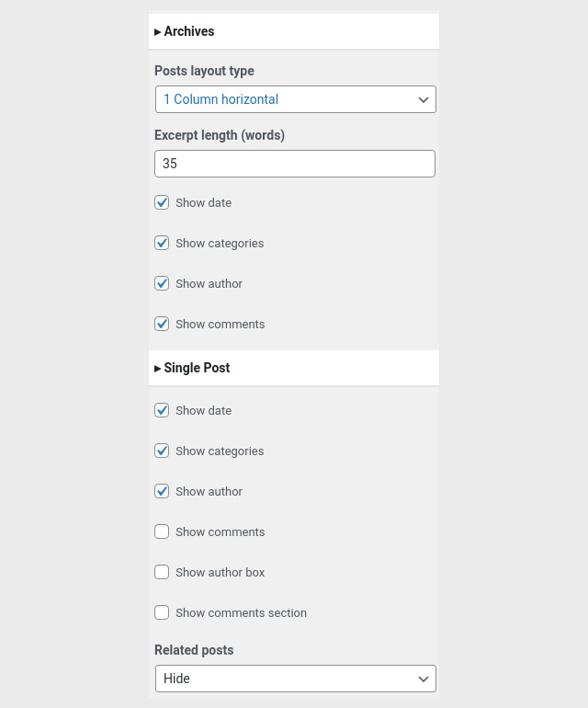Uncheck Show categories under Single Post
This screenshot has height=708, width=588.
162,451
